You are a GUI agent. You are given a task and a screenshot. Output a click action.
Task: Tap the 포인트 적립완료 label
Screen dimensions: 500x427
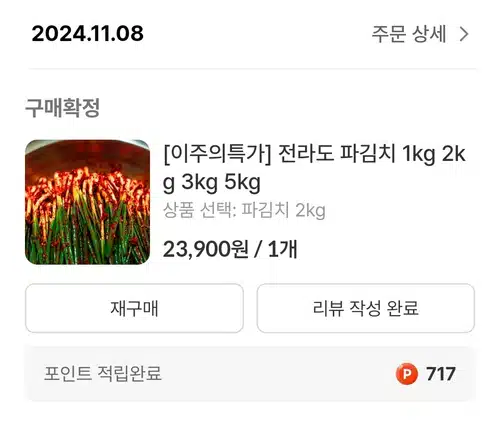tap(103, 374)
